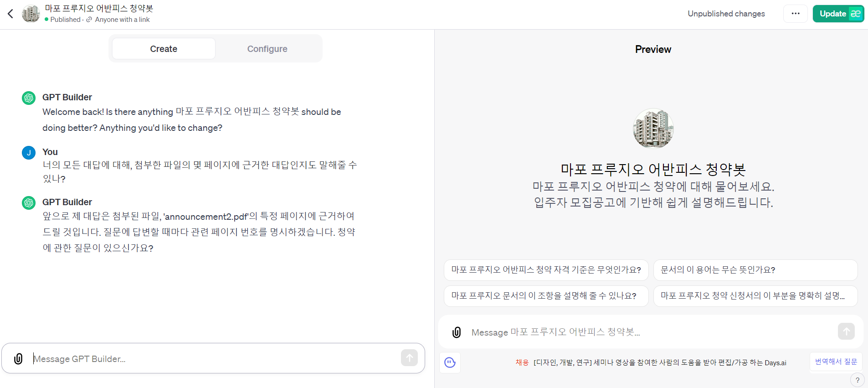Click the building profile image in Preview

tap(653, 128)
